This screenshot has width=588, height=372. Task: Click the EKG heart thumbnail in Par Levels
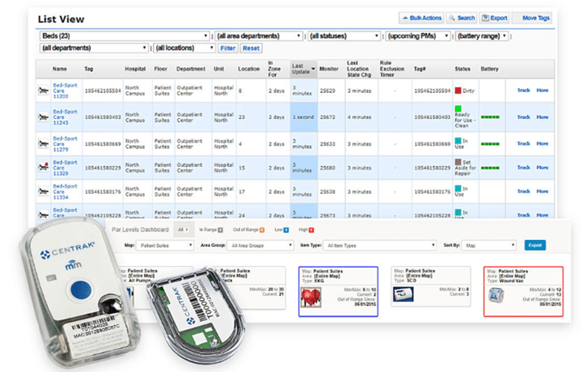(x=311, y=297)
